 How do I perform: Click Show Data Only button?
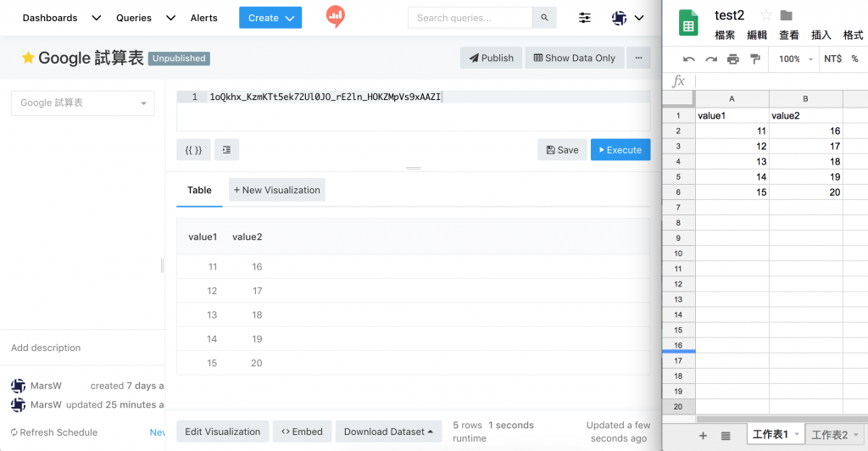[574, 58]
